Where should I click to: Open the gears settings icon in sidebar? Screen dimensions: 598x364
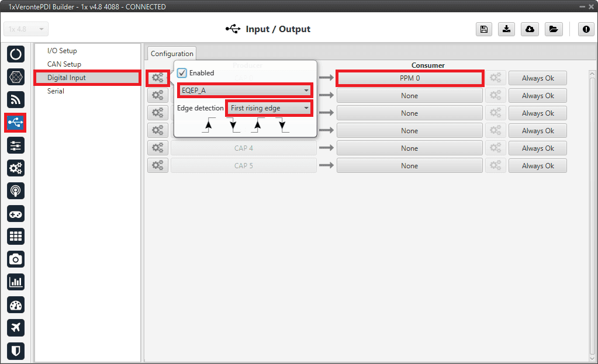16,168
